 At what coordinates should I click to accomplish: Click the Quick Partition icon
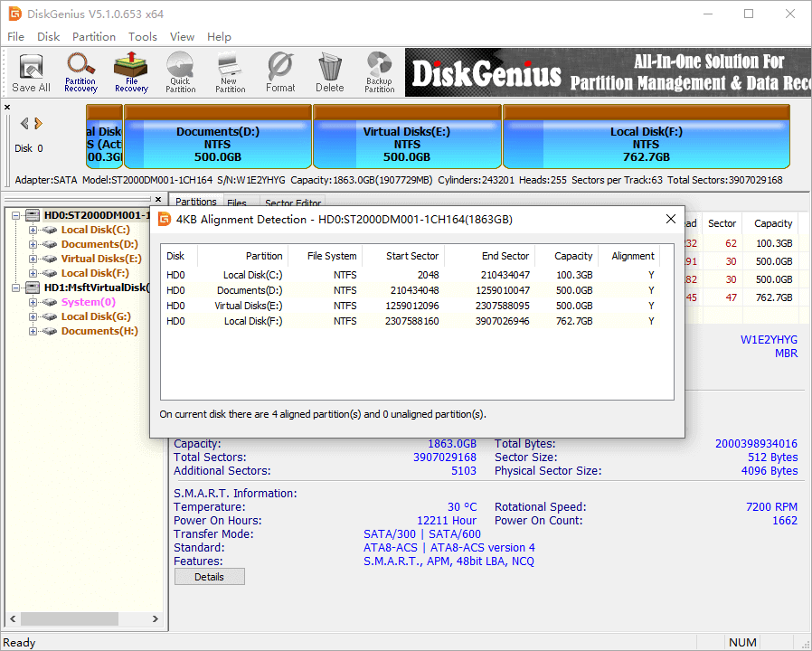(x=180, y=72)
